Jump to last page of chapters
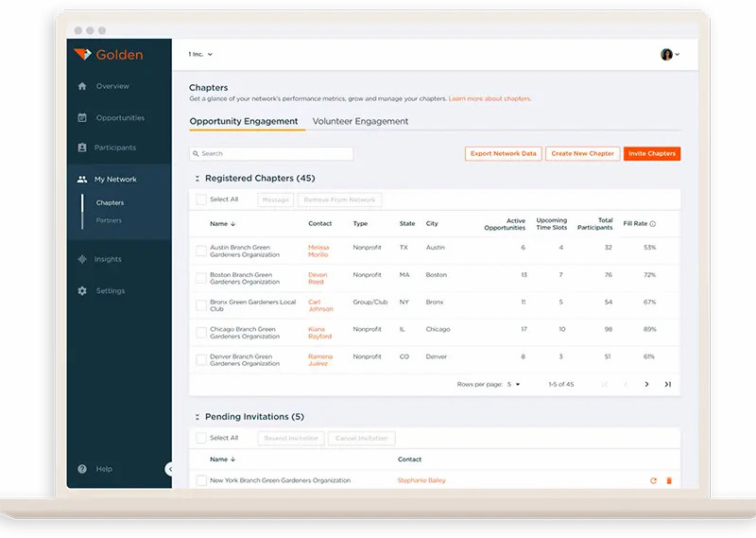This screenshot has width=756, height=538. pyautogui.click(x=668, y=384)
